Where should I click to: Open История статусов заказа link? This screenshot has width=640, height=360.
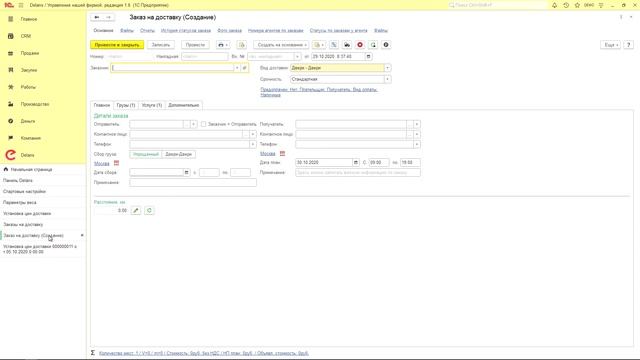(186, 31)
